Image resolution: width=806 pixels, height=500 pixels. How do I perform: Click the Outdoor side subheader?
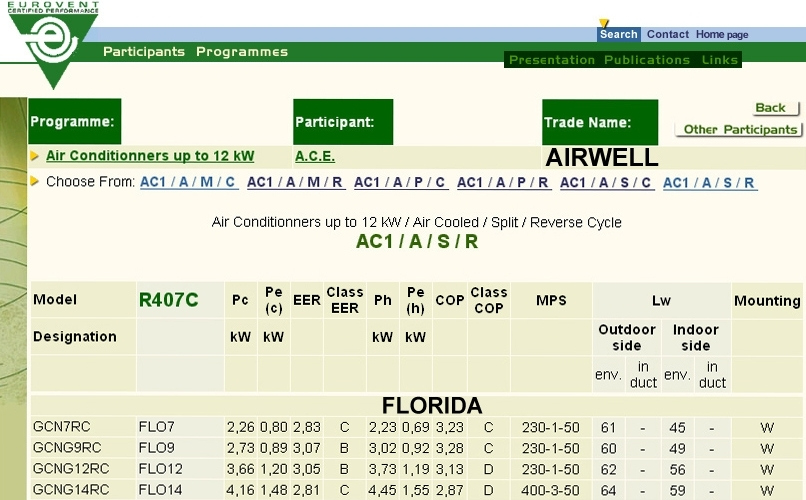pyautogui.click(x=627, y=338)
